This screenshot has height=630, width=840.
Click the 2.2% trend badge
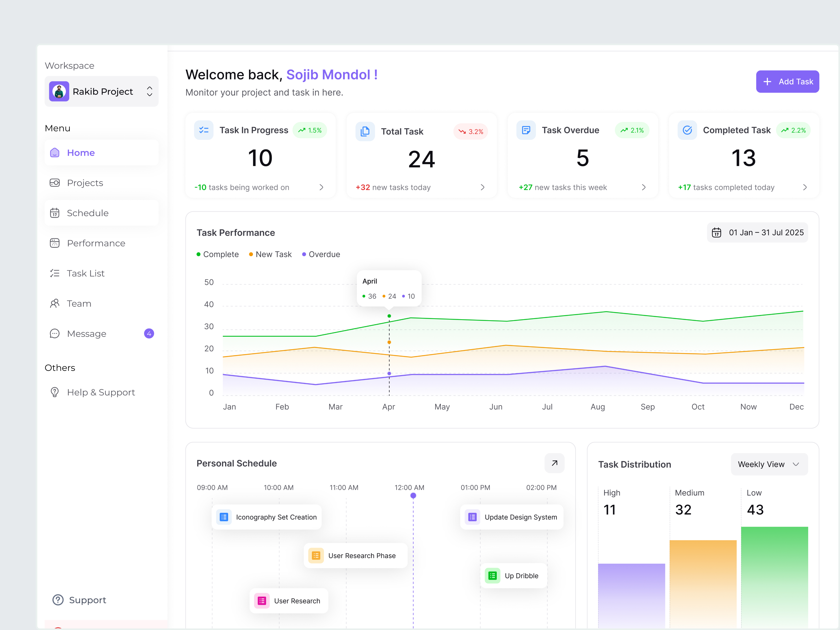(793, 130)
